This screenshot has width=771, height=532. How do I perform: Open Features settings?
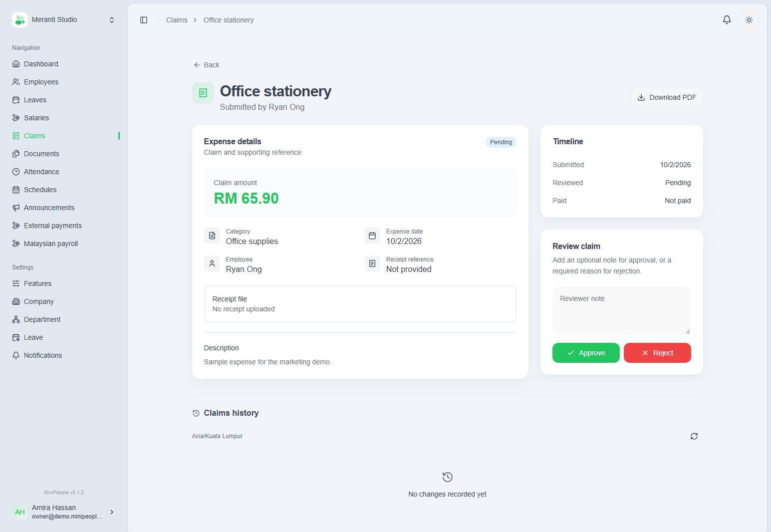tap(64, 283)
